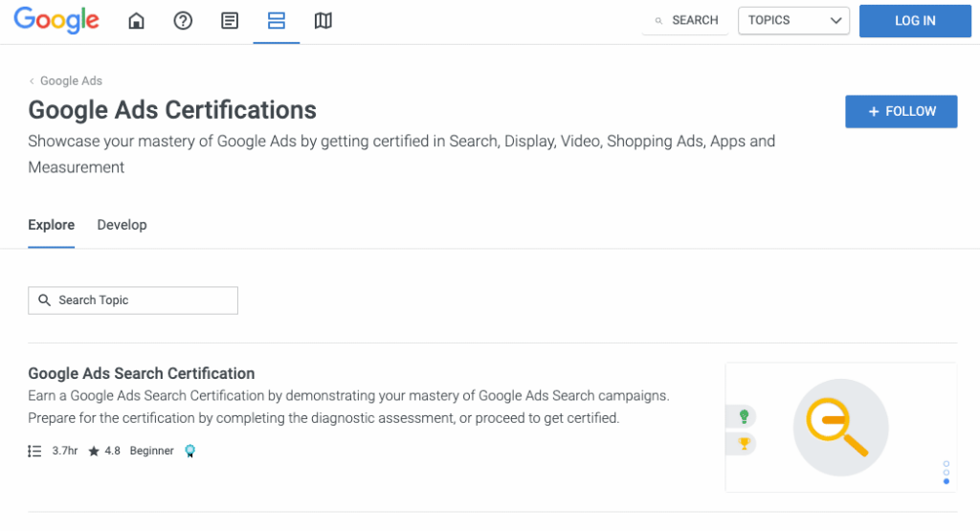
Task: Click the green lightbulb chip on thumbnail
Action: pyautogui.click(x=742, y=416)
